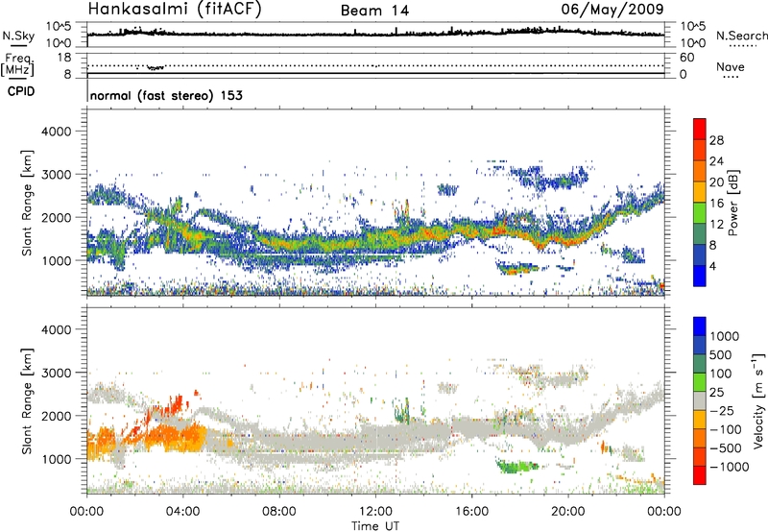The width and height of the screenshot is (768, 532).
Task: Select the -1000 label on velocity colorbar
Action: 729,467
